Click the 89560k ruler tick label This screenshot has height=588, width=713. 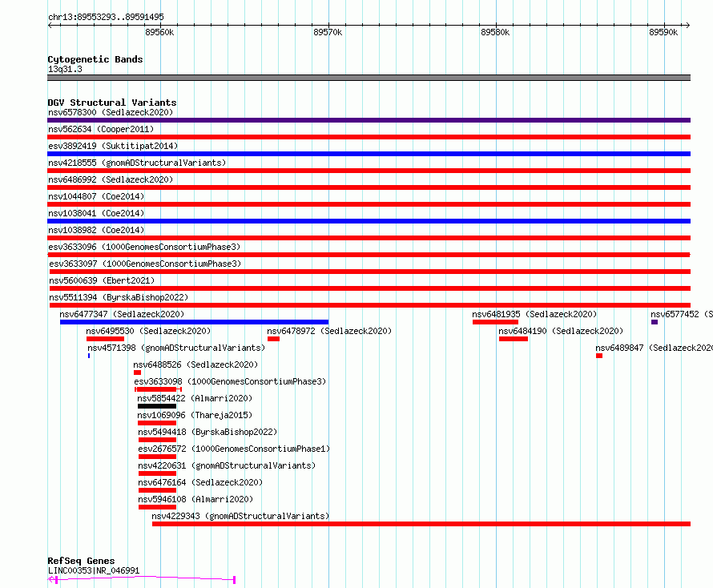(159, 32)
